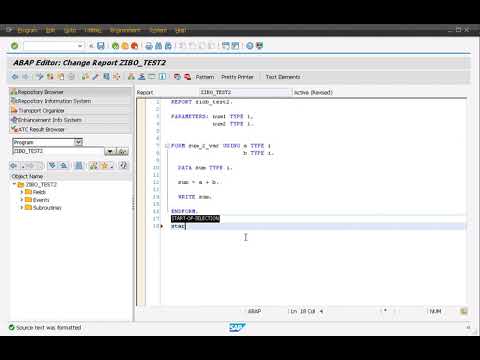This screenshot has height=360, width=480.
Task: Expand all nodes icon in object tree toolbar
Action: (52, 165)
